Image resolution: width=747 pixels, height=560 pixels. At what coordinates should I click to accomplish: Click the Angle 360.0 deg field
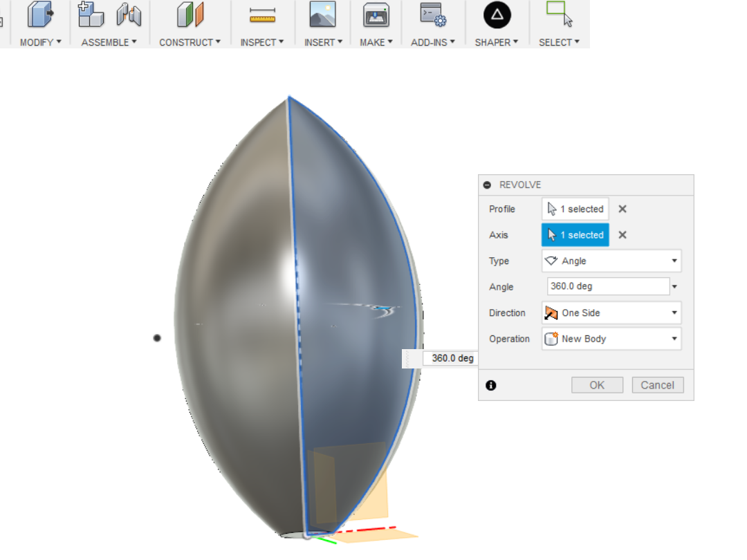(608, 286)
